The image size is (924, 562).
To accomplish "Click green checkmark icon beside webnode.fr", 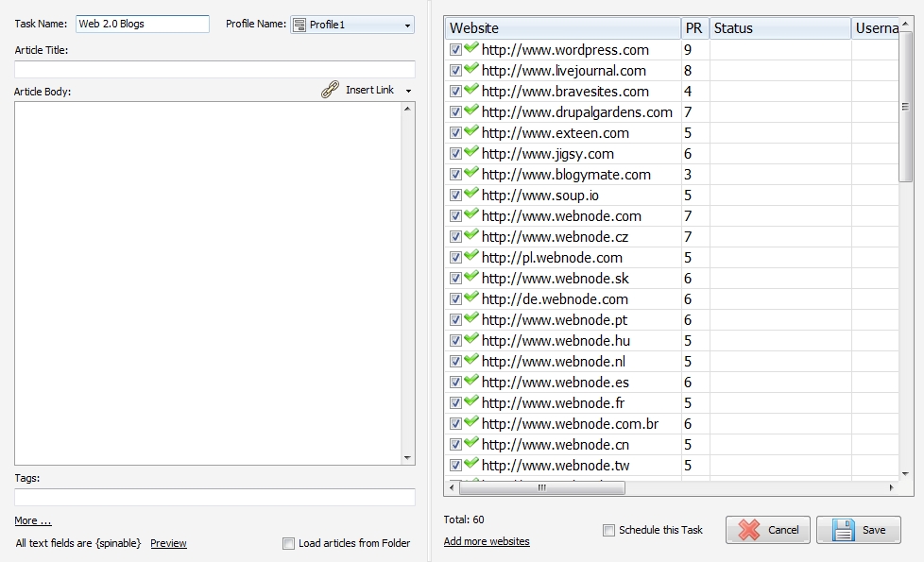I will (471, 400).
